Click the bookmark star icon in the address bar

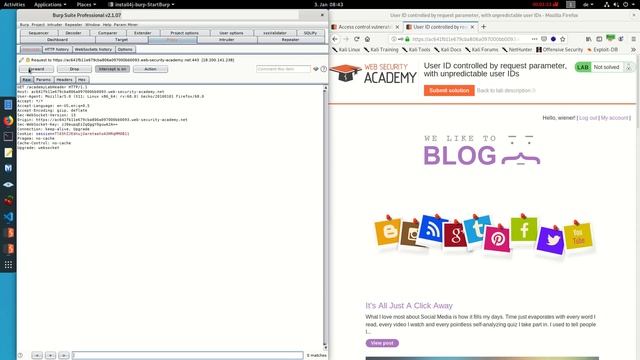click(x=563, y=39)
